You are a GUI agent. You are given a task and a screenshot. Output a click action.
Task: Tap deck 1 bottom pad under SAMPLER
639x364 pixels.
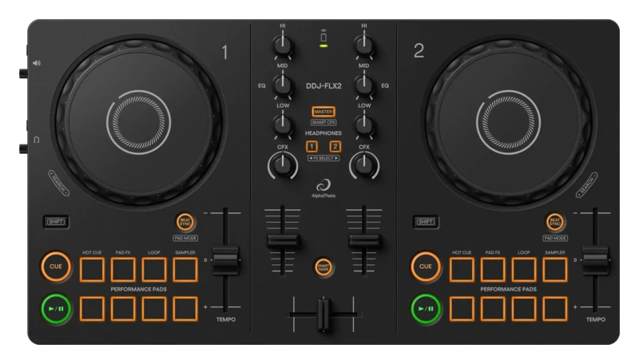[185, 309]
